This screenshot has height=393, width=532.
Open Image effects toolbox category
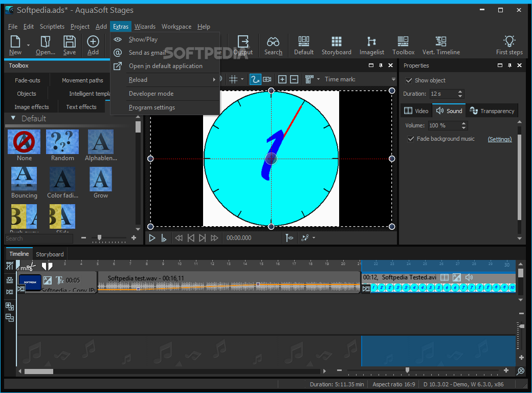click(32, 107)
